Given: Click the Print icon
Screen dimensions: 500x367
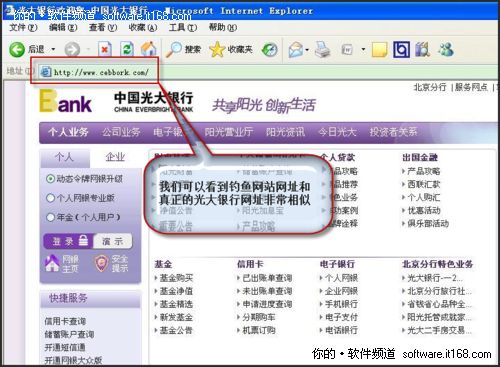Looking at the screenshot, I should tap(322, 49).
